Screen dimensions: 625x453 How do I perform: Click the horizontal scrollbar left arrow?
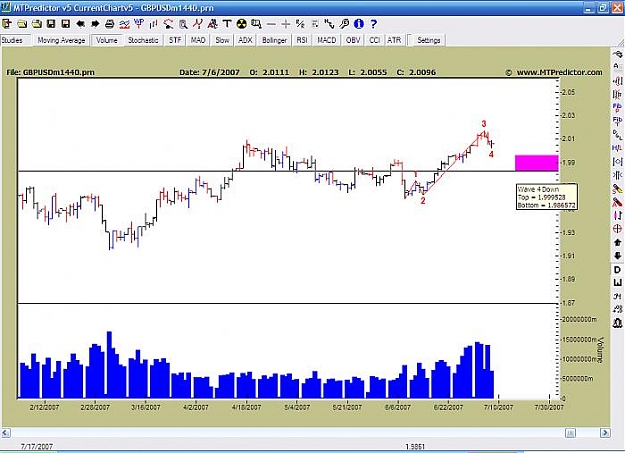click(x=6, y=433)
